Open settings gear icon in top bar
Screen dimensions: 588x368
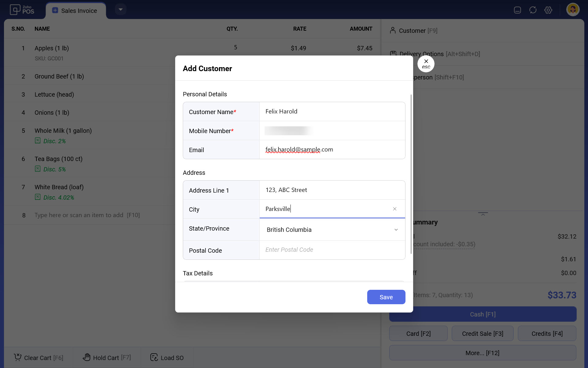(548, 10)
